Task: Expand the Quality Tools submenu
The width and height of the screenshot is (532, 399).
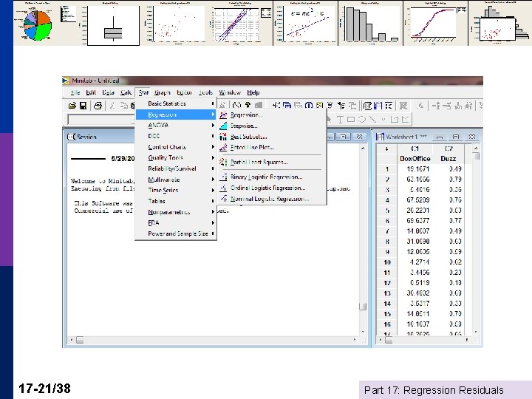Action: pyautogui.click(x=176, y=158)
